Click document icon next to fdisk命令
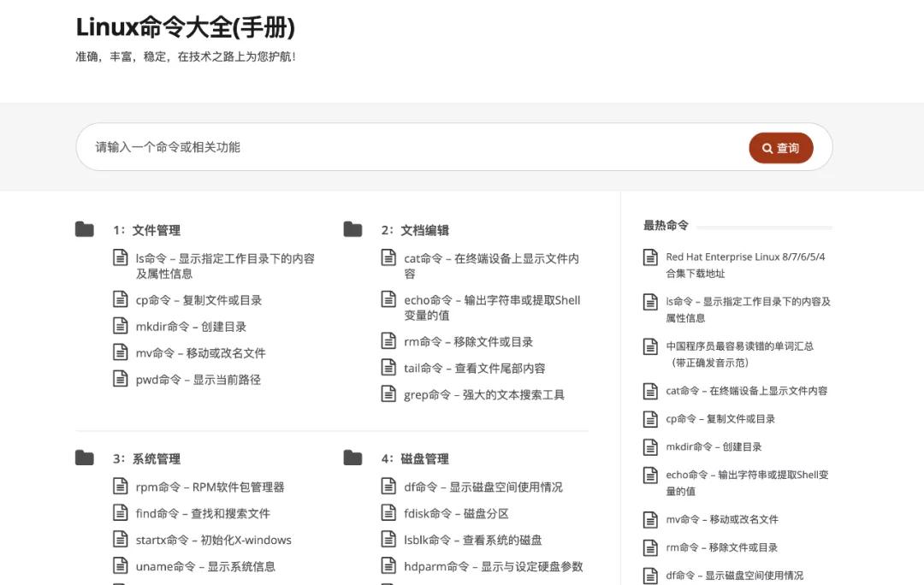 388,512
